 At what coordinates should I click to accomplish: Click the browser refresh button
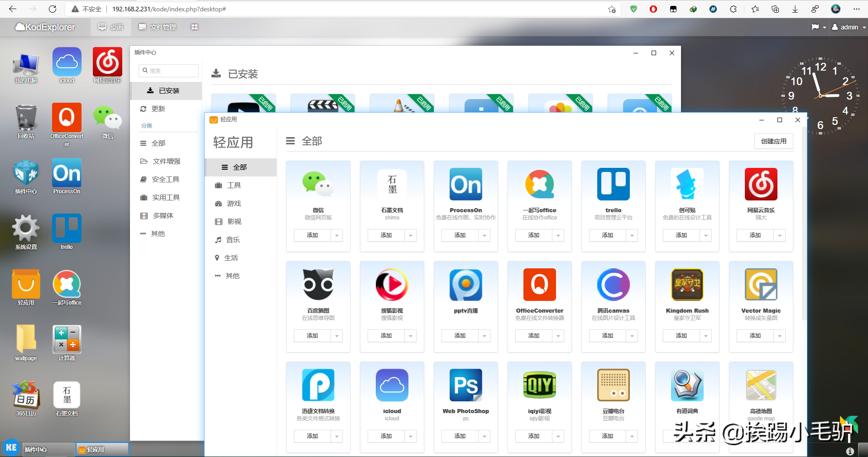click(53, 9)
